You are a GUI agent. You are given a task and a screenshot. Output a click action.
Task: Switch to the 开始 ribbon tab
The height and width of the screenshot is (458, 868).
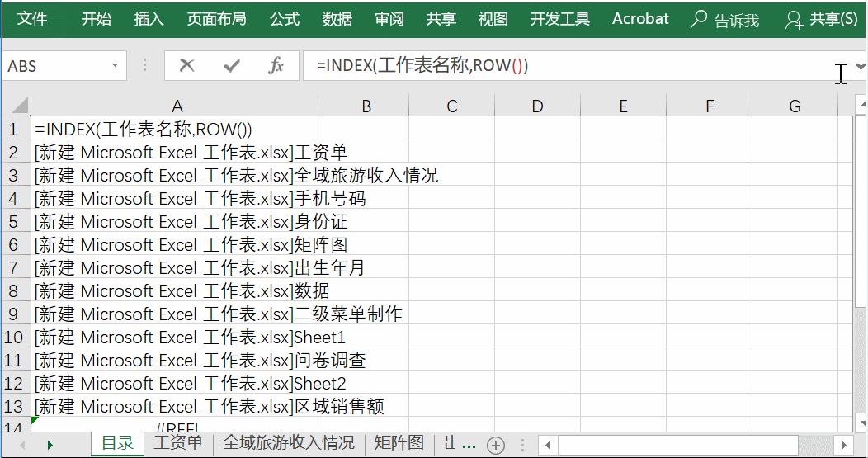point(97,19)
